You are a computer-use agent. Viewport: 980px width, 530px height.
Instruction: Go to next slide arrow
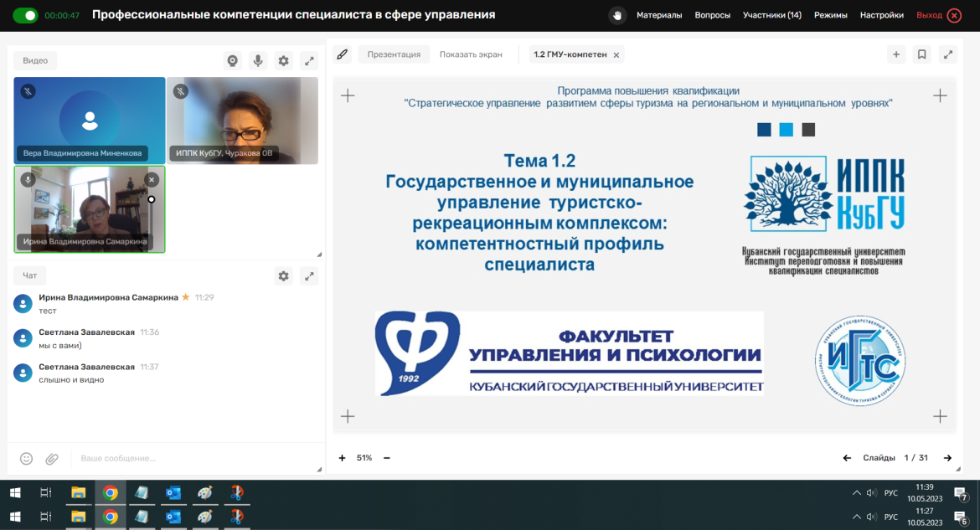[x=947, y=458]
